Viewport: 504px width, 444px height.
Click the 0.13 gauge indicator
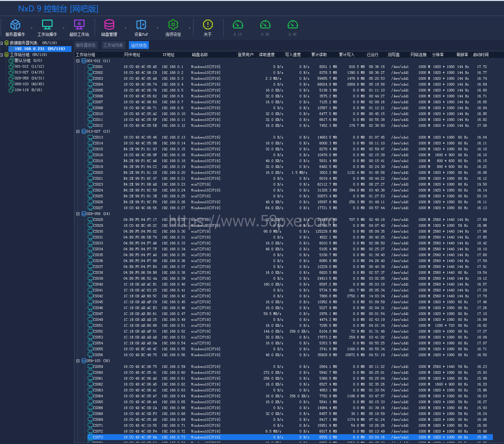point(238,27)
